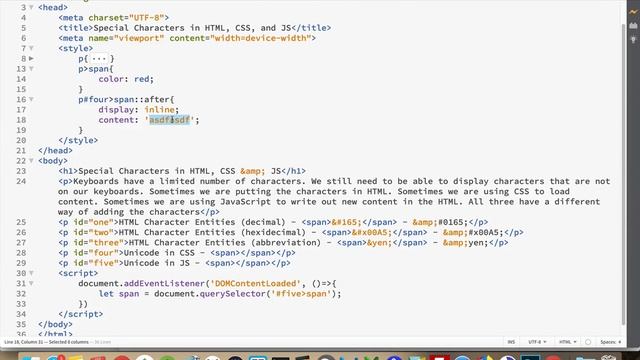Click the closing style tag on line 20
Viewport: 640px width, 360px height.
78,140
